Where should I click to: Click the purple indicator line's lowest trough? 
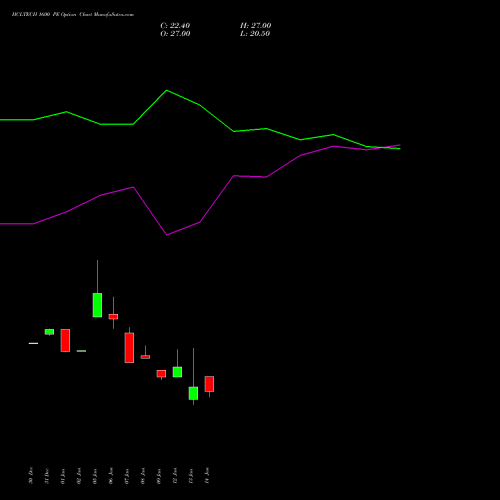click(167, 235)
